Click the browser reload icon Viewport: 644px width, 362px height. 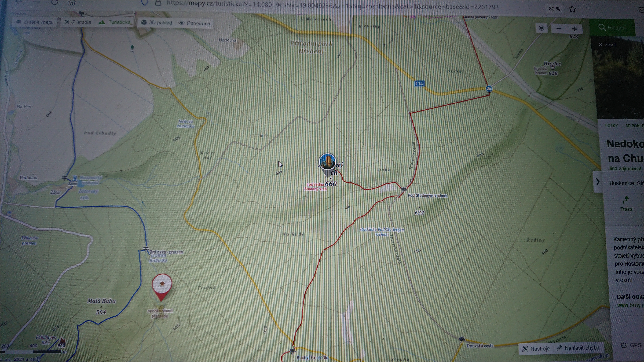pyautogui.click(x=55, y=2)
